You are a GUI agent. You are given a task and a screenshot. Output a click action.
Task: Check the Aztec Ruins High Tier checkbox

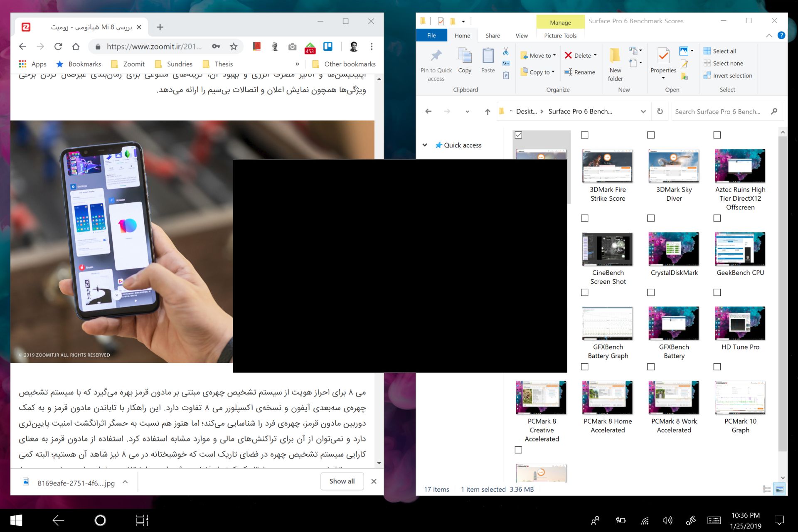coord(717,135)
